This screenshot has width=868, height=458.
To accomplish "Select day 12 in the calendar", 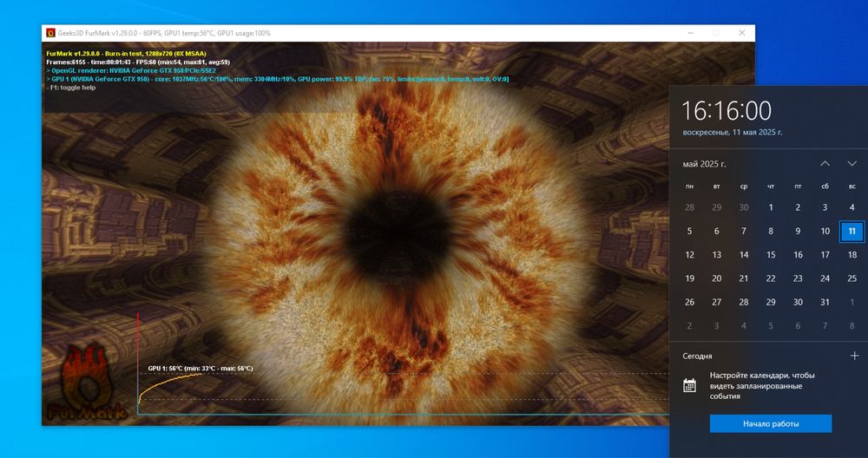I will point(689,255).
